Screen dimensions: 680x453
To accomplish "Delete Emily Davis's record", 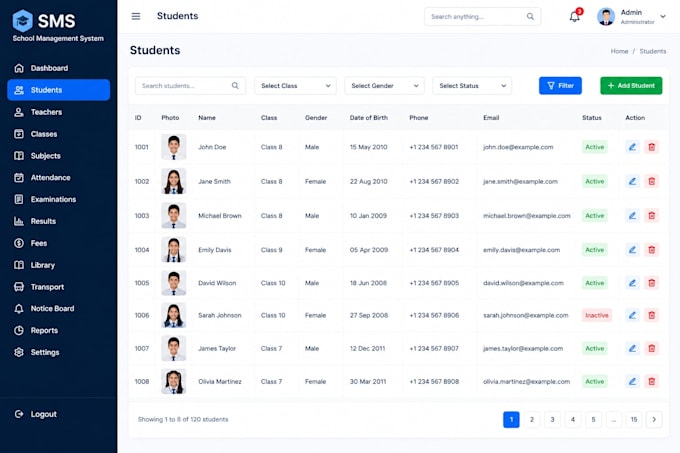I will [x=651, y=250].
